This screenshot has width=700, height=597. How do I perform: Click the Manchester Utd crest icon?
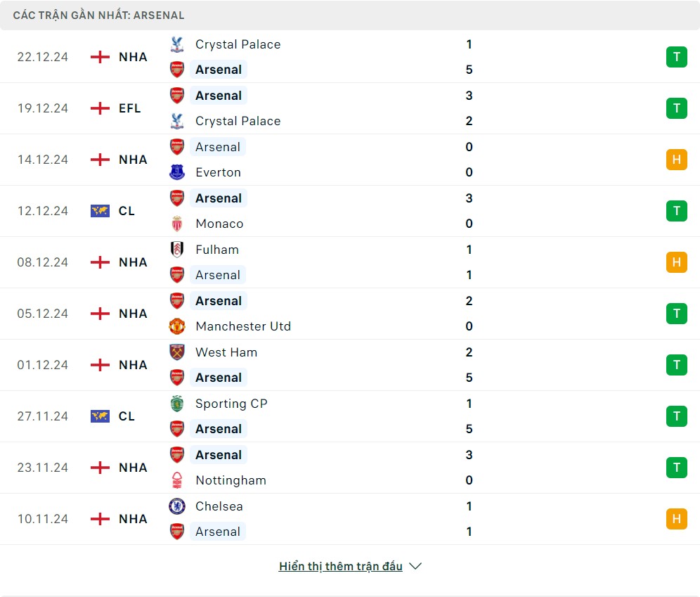[x=177, y=326]
